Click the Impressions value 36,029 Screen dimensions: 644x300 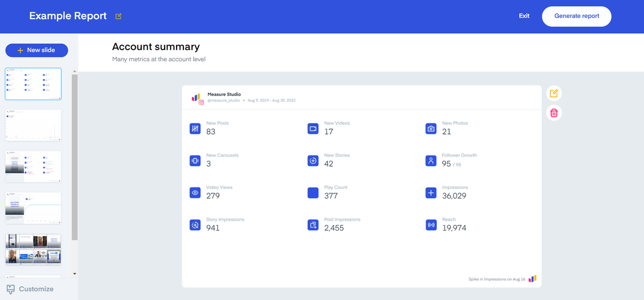pos(454,196)
